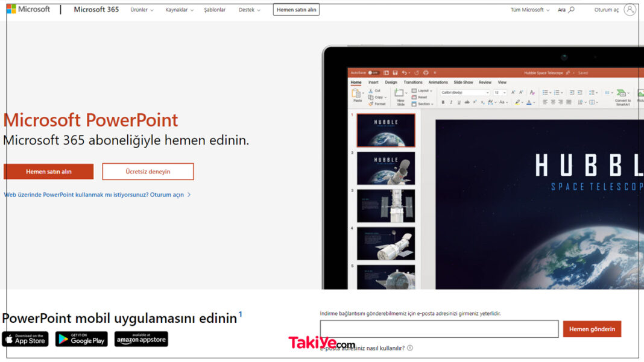Switch to the Animations ribbon tab

tap(438, 83)
